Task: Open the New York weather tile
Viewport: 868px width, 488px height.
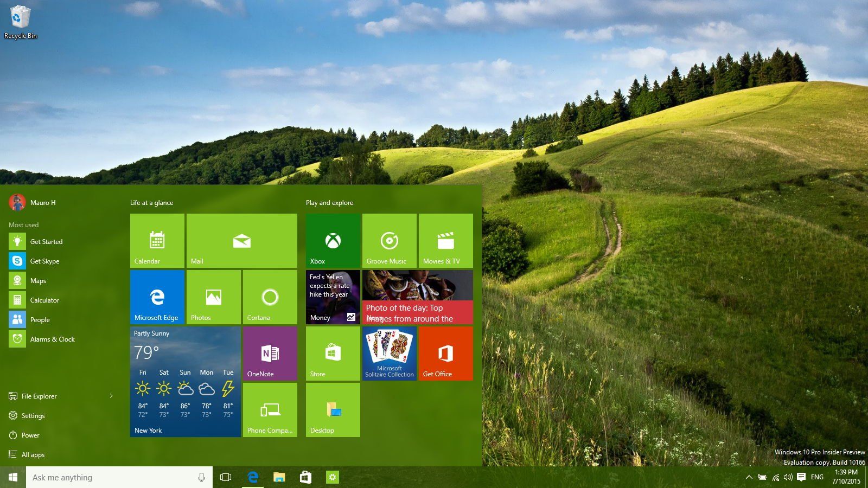Action: click(x=186, y=382)
